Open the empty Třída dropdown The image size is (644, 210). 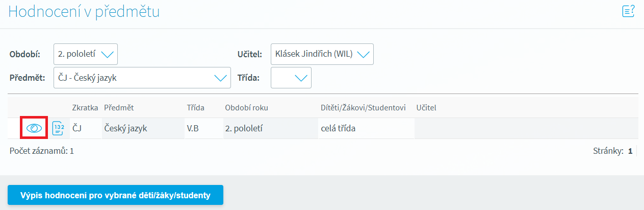291,78
